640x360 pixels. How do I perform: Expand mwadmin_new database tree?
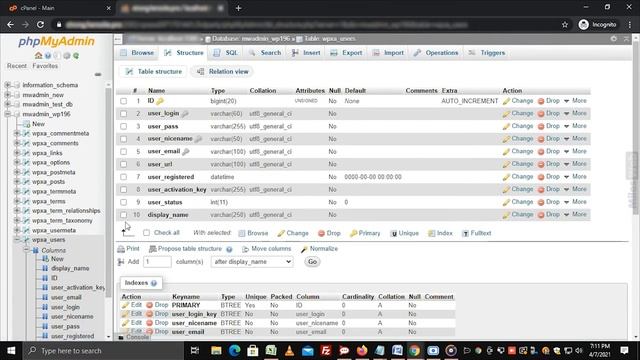(x=7, y=95)
